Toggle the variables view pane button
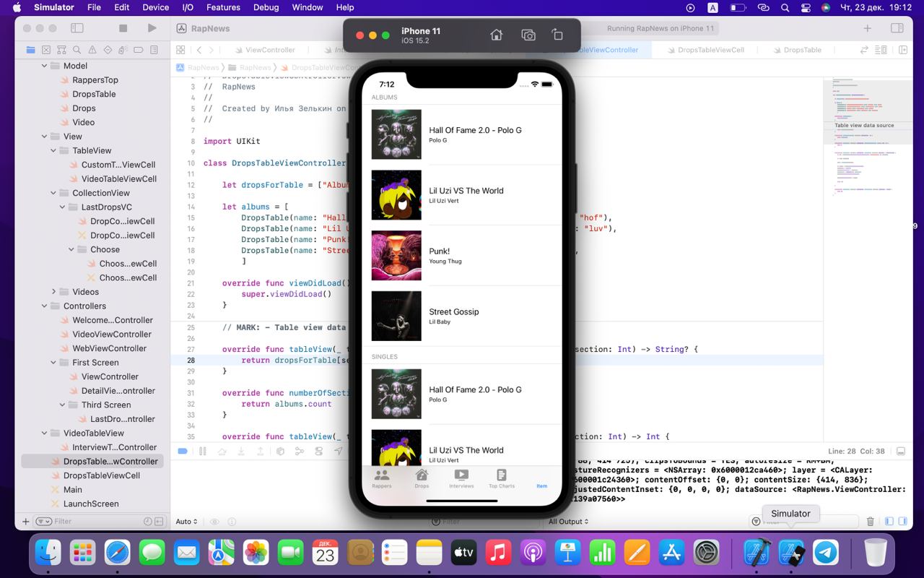924x578 pixels. 889,521
